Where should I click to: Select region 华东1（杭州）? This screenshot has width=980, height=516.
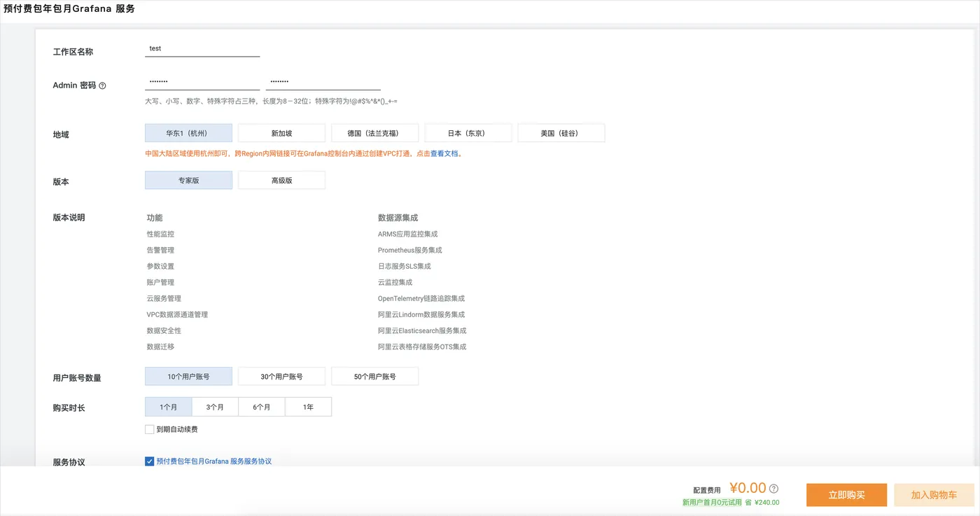click(188, 133)
